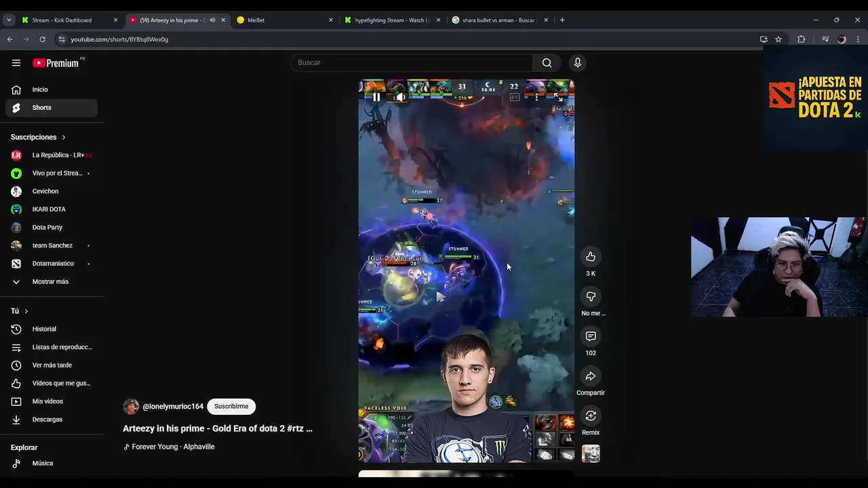Click the address bar URL

pos(119,39)
